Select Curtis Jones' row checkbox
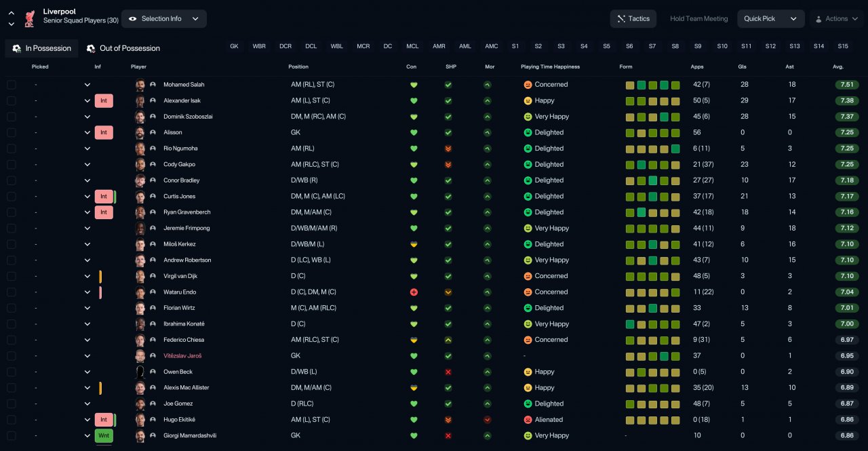Image resolution: width=868 pixels, height=451 pixels. [x=12, y=197]
